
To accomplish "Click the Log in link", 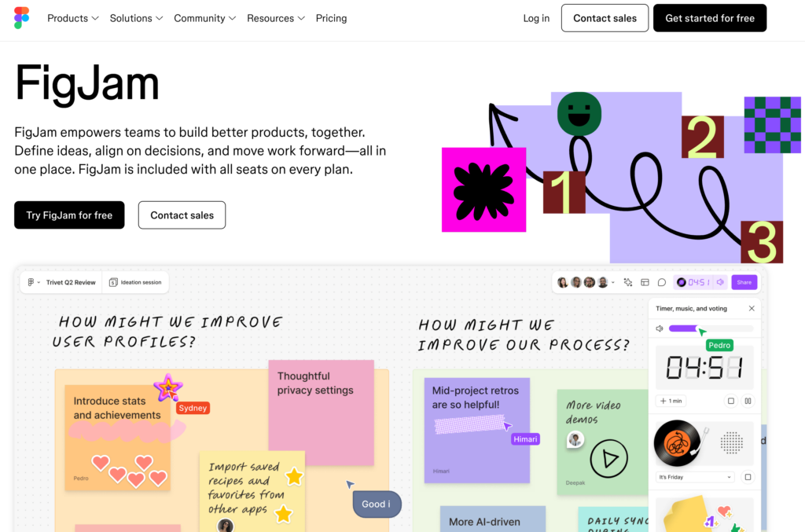I will (536, 19).
